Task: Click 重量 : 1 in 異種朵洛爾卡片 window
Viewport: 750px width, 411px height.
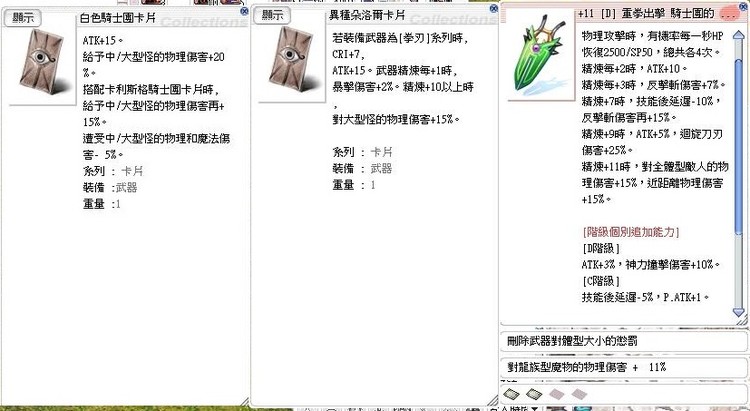Action: [x=353, y=185]
